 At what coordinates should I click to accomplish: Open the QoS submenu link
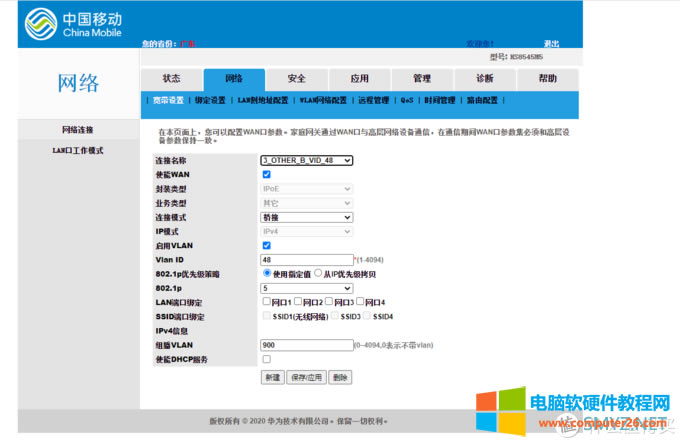click(x=407, y=101)
